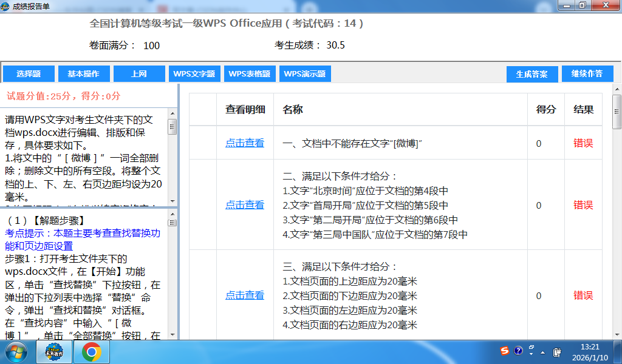The width and height of the screenshot is (622, 364).
Task: Click the line 3.文字"第二局开局"应位于文档的第6段中
Action: tap(370, 220)
